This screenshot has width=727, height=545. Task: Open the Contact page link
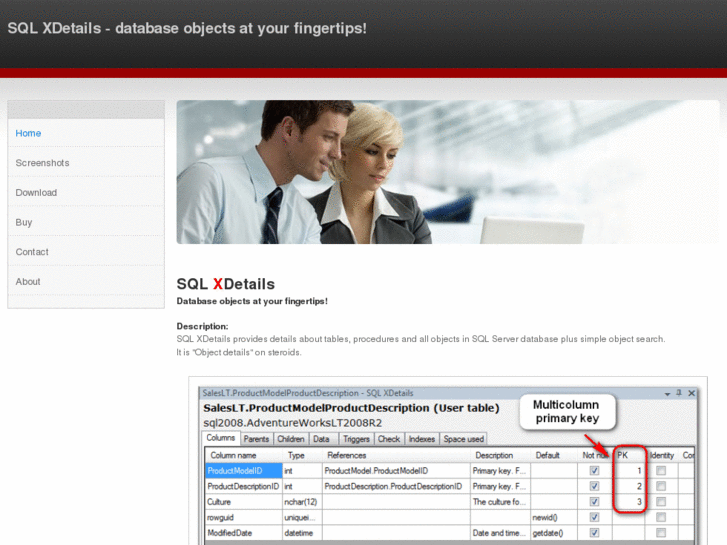click(x=32, y=252)
